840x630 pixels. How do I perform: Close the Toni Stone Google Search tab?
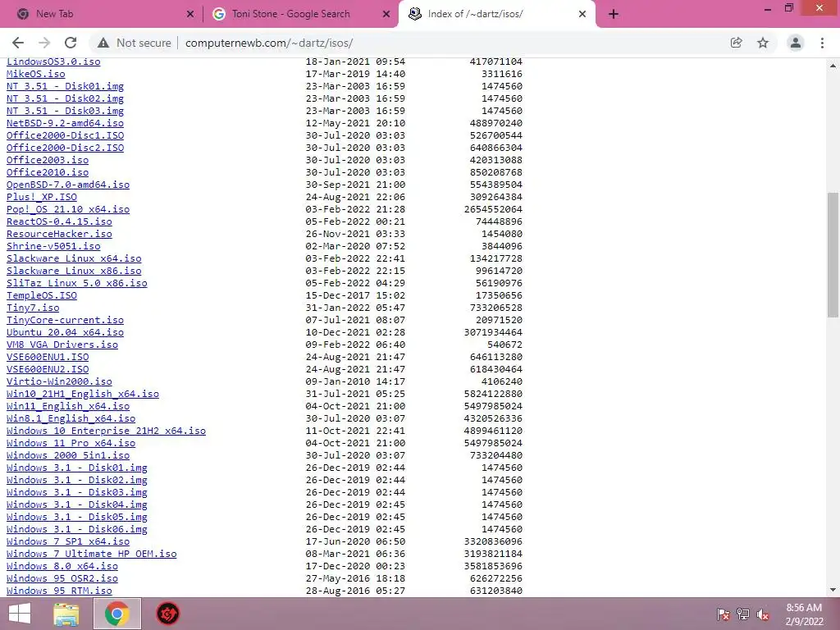(x=386, y=15)
